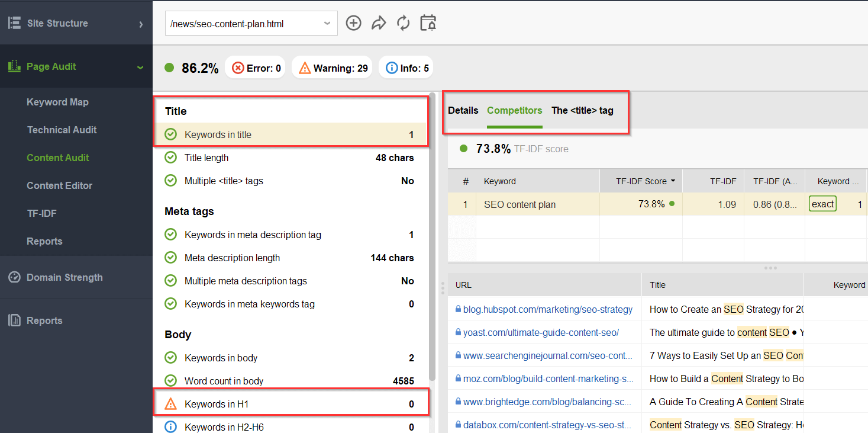Viewport: 868px width, 433px height.
Task: Expand the Site Structure section chevron
Action: (x=141, y=24)
